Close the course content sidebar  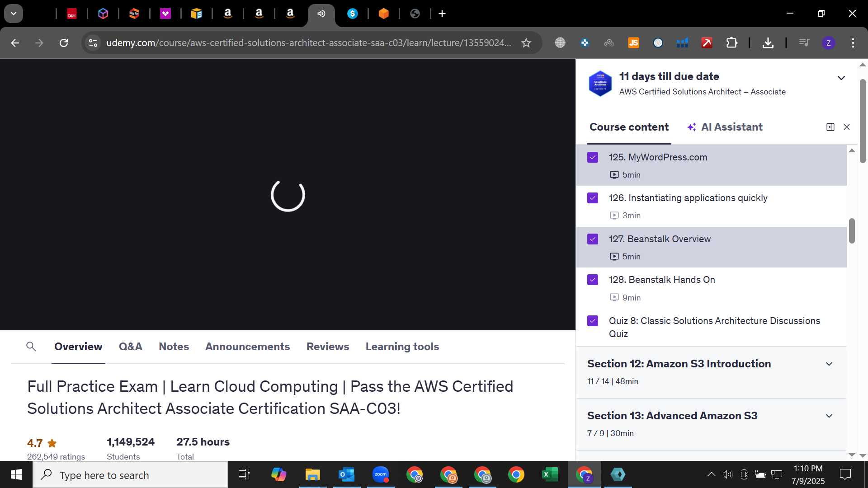click(x=847, y=127)
